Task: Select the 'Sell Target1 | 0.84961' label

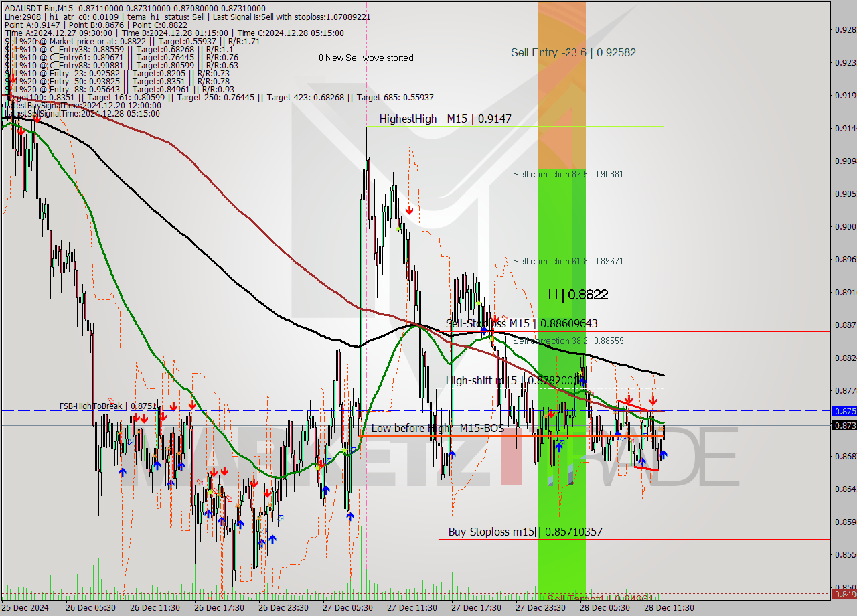Action: click(x=601, y=598)
